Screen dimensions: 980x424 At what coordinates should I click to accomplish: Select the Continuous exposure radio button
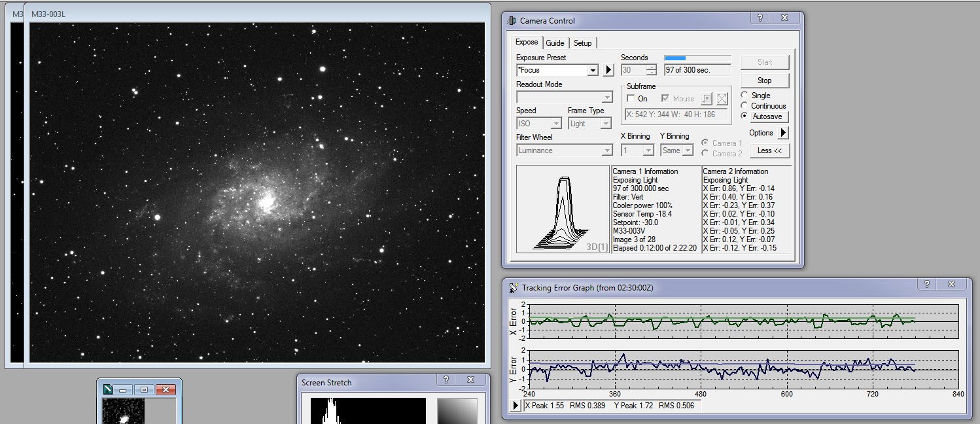pyautogui.click(x=744, y=105)
